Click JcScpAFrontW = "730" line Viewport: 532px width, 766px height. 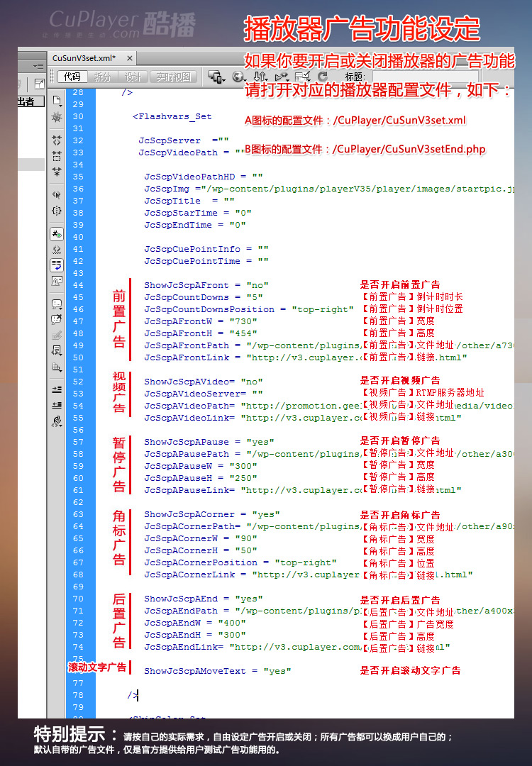pos(201,321)
